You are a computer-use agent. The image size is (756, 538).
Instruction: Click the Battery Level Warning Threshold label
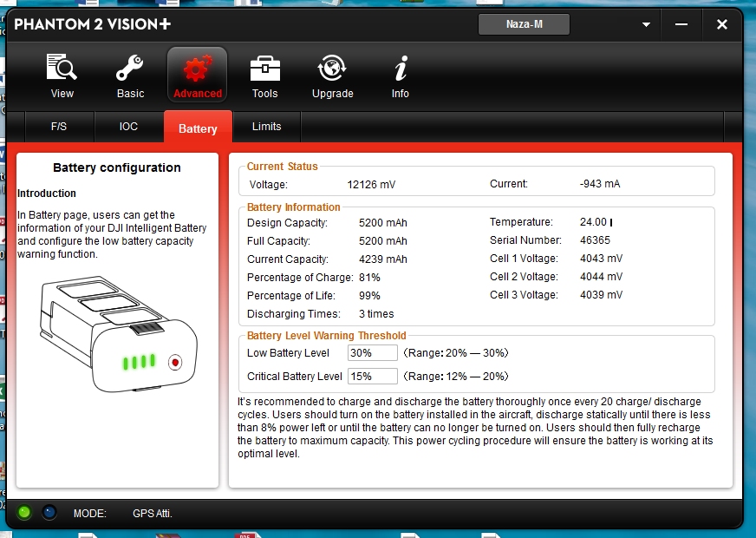pyautogui.click(x=326, y=335)
